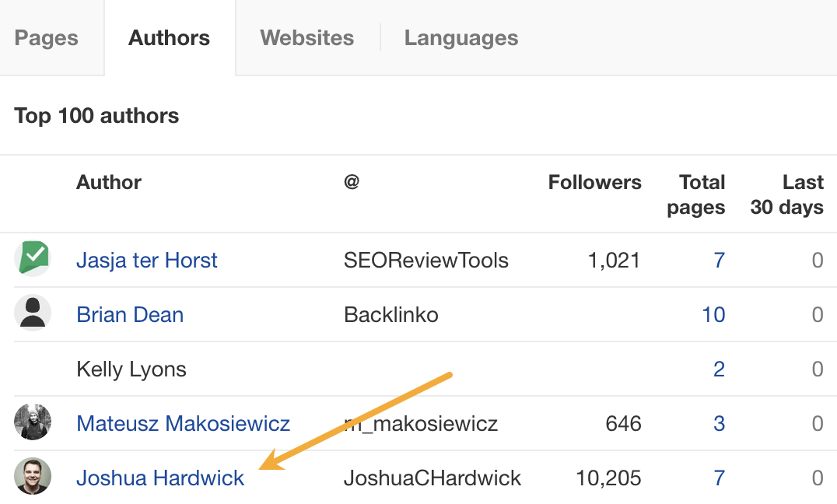Click the 3 total pages for Mateusz Makosiewicz

pyautogui.click(x=719, y=423)
